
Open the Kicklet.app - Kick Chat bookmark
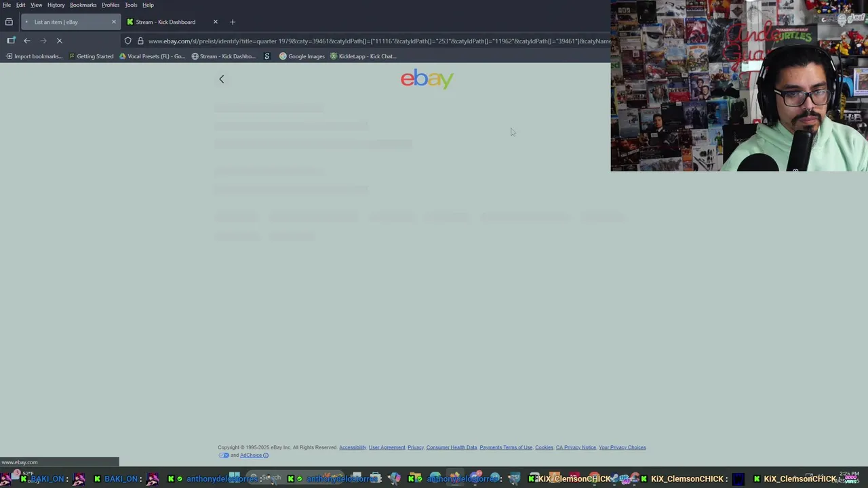point(363,56)
